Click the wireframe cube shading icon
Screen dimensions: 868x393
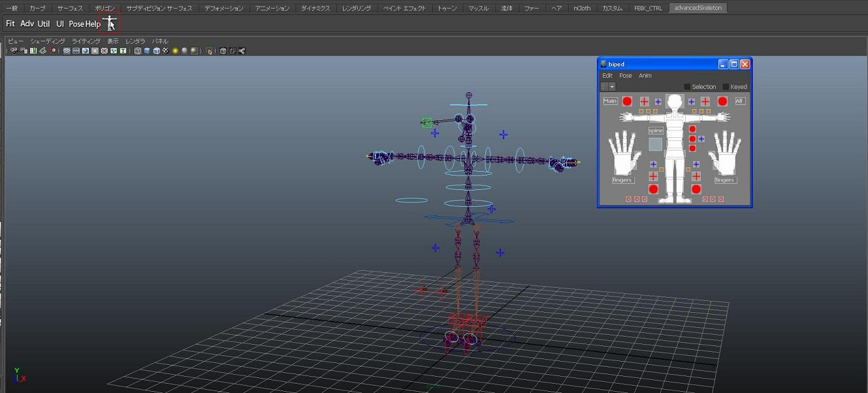pos(138,51)
